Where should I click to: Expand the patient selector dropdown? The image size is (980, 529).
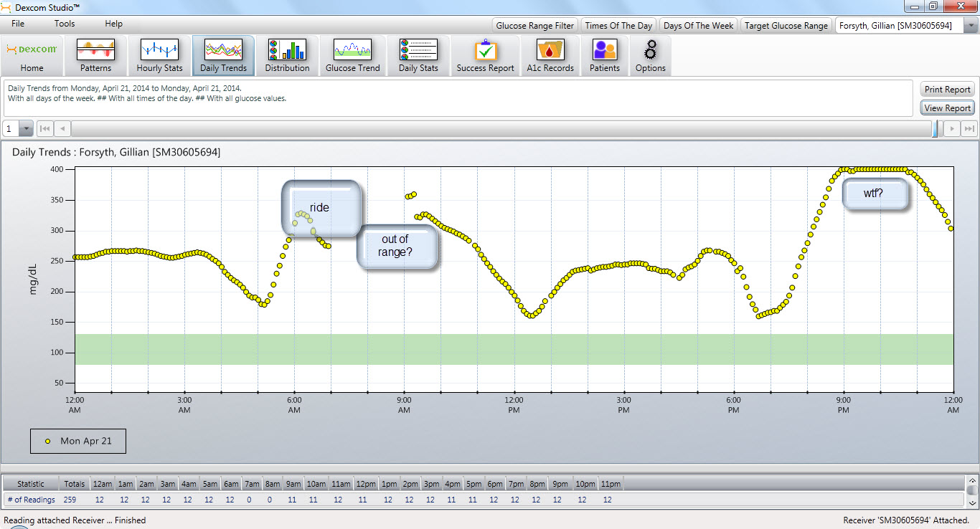click(x=971, y=26)
